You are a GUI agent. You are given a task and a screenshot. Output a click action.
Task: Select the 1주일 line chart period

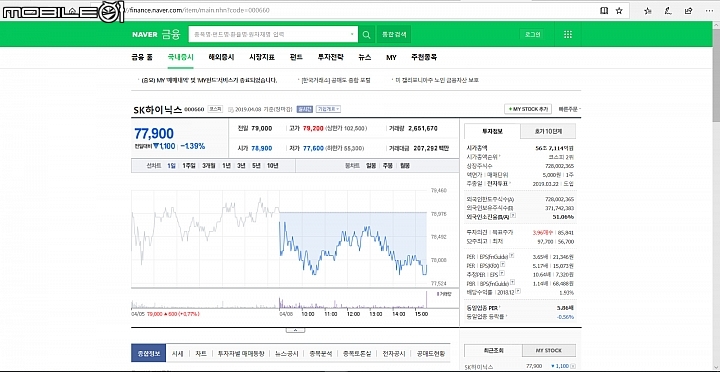click(189, 166)
